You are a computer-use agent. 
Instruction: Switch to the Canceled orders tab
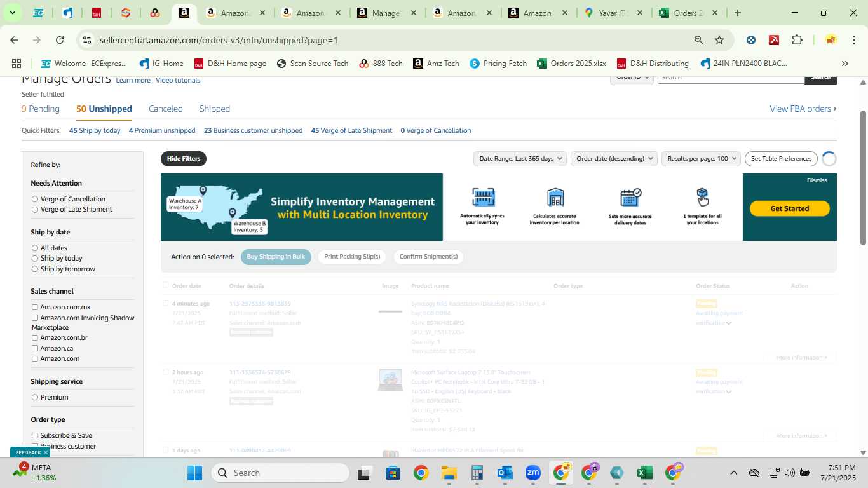click(166, 109)
